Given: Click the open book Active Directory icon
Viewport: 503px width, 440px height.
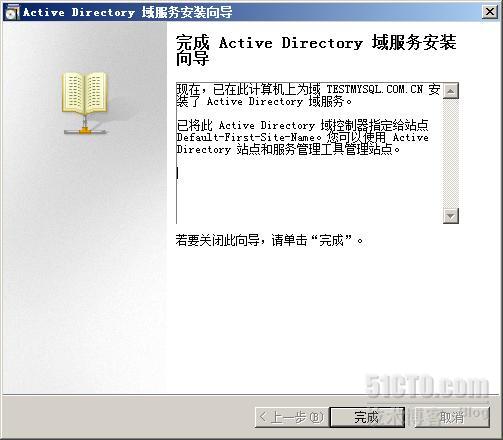Looking at the screenshot, I should pos(85,103).
